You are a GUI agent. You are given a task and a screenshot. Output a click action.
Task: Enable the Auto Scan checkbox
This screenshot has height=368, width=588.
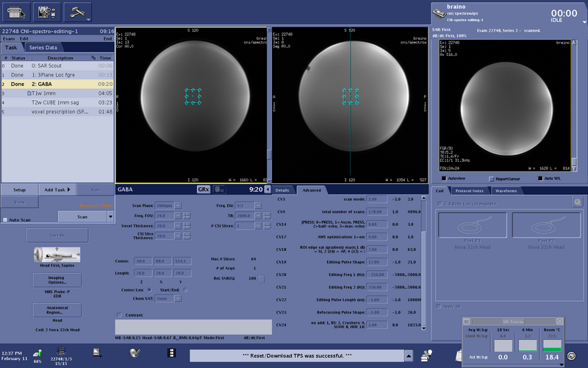(x=5, y=219)
